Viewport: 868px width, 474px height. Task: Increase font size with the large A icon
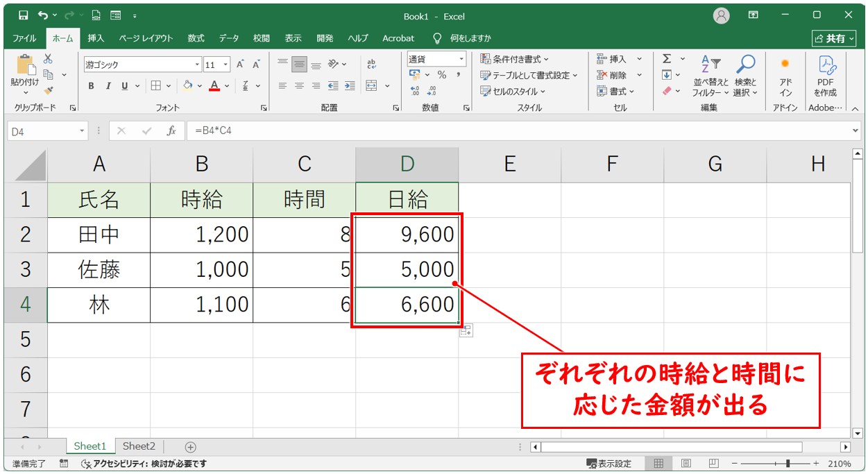(240, 65)
